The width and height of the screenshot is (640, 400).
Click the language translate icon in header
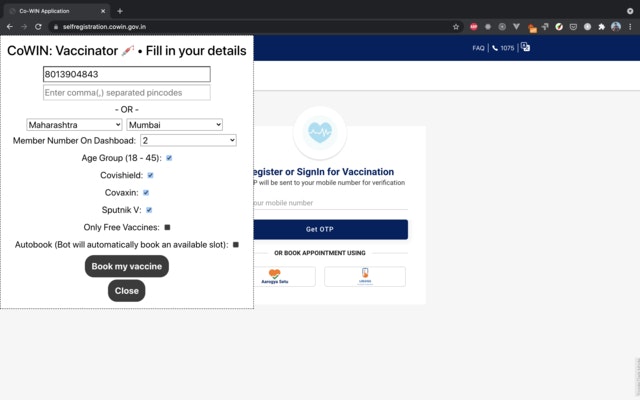click(525, 47)
